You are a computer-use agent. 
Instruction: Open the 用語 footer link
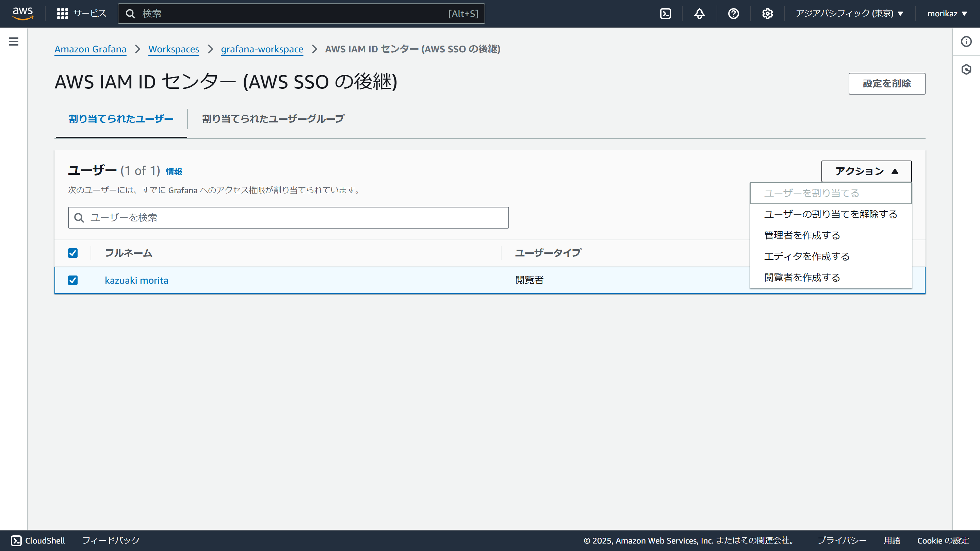pos(892,540)
